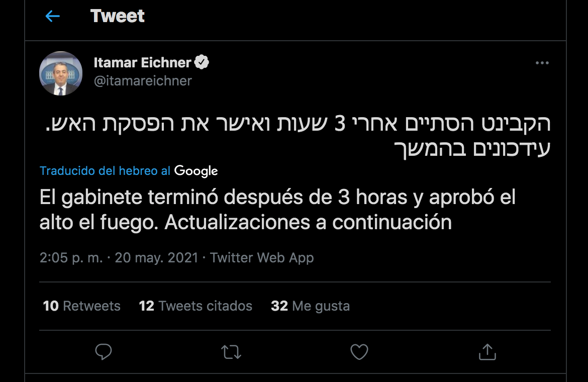Share the tweet via the share icon
Image resolution: width=588 pixels, height=382 pixels.
tap(487, 352)
